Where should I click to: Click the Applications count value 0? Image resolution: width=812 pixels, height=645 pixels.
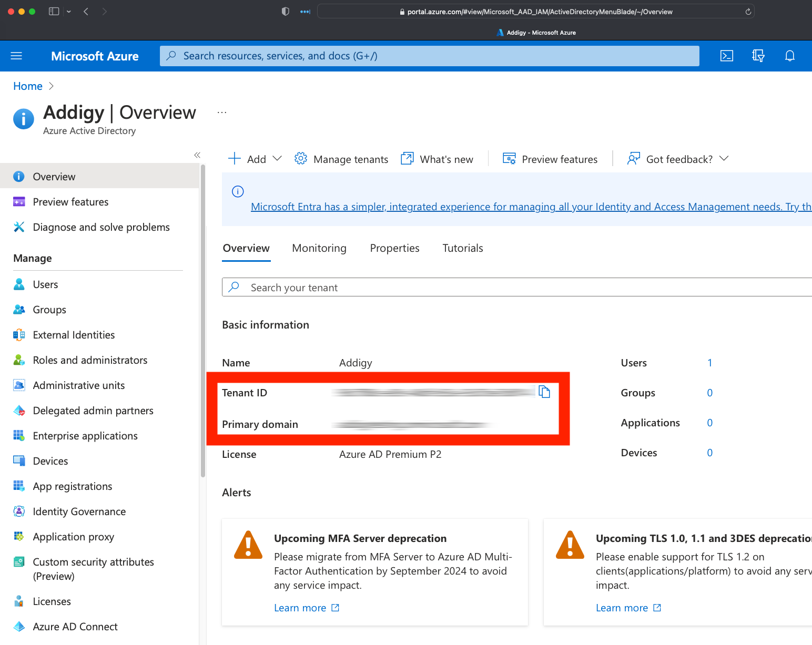[709, 423]
